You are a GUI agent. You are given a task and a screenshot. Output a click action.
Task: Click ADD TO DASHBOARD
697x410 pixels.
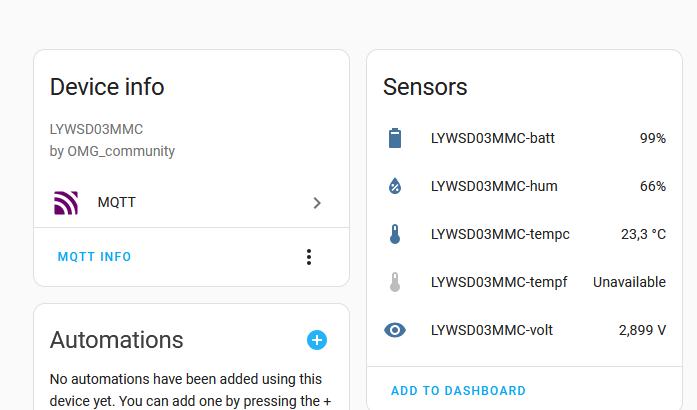(458, 390)
